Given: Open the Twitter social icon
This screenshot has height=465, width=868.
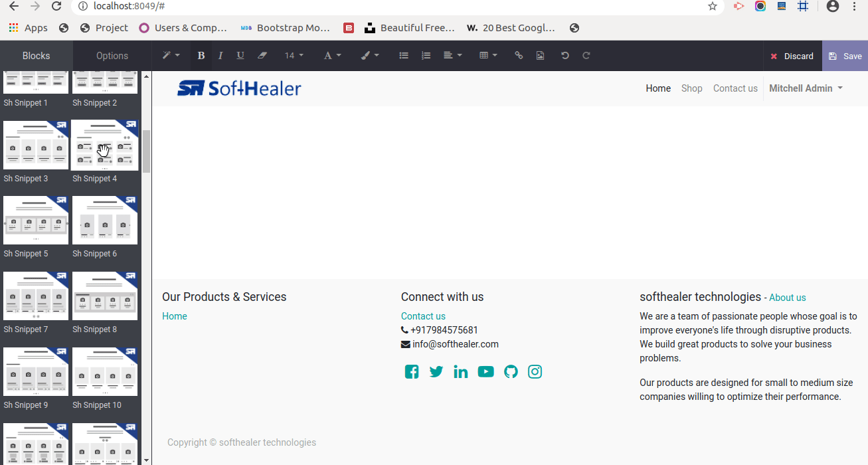Looking at the screenshot, I should [x=436, y=372].
